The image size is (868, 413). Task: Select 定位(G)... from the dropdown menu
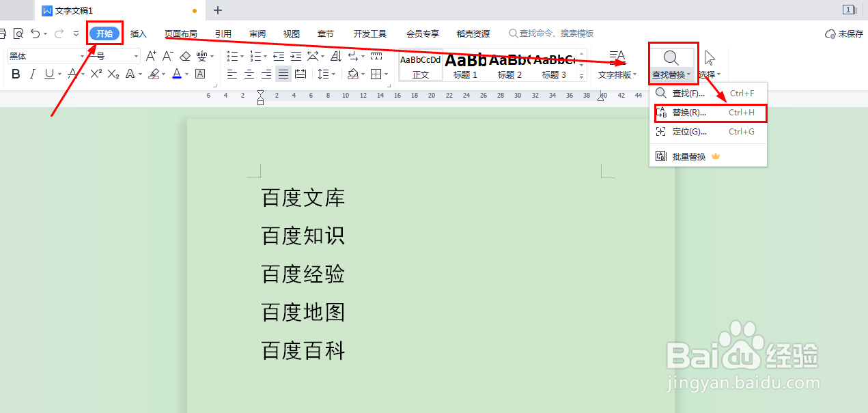tap(708, 132)
